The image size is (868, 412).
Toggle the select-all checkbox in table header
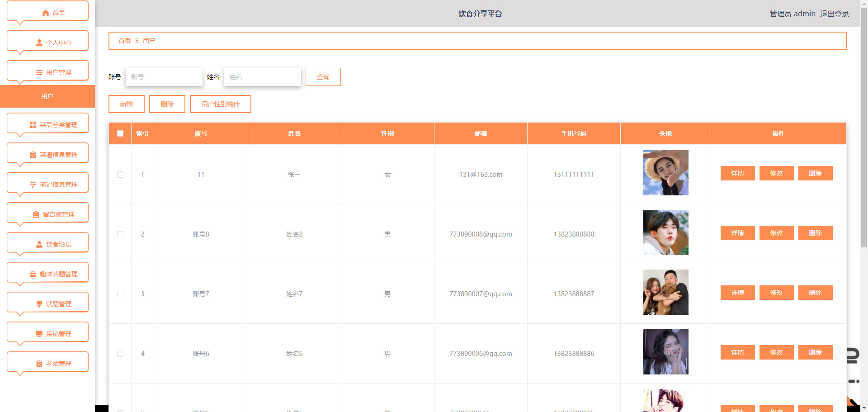tap(120, 133)
